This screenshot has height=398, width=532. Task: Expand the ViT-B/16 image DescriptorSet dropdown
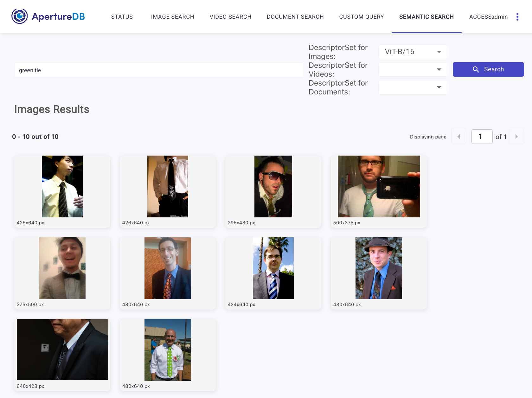point(413,52)
